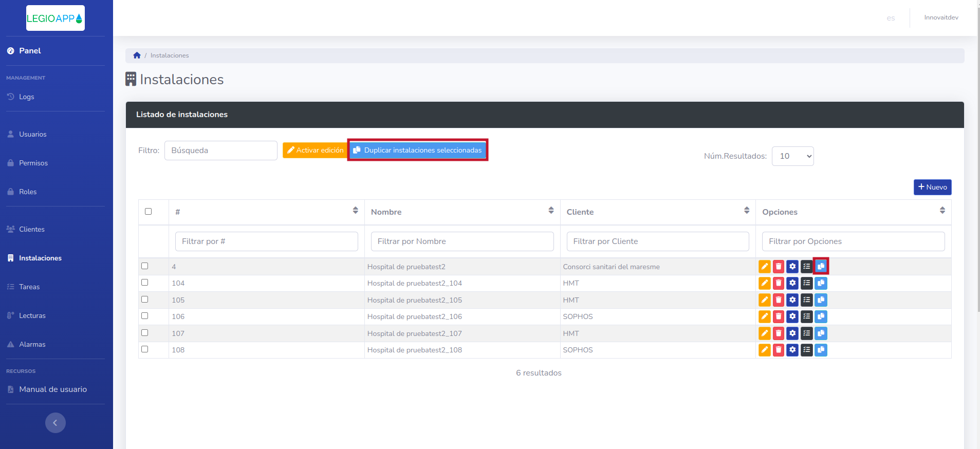Delete installation 105 using the trash icon
This screenshot has width=980, height=449.
779,300
